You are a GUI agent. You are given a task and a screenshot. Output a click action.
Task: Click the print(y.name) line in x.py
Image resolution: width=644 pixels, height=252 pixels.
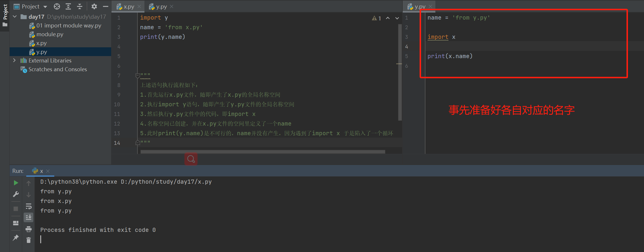[x=163, y=37]
